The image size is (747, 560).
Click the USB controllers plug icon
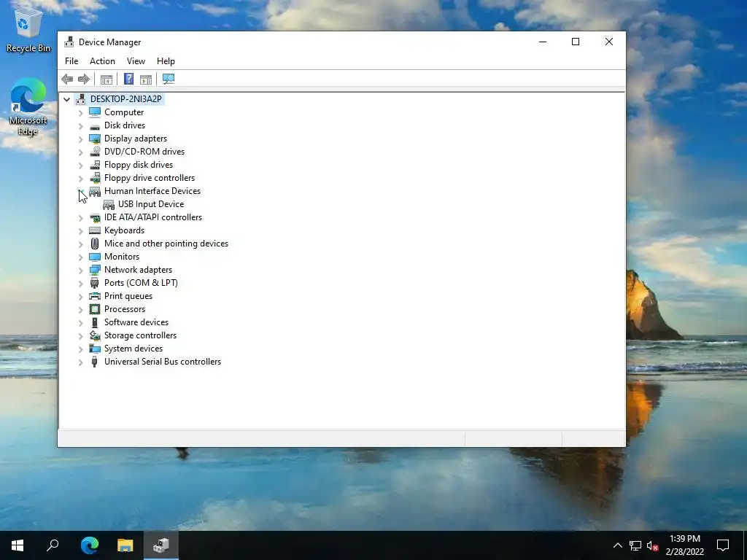tap(95, 362)
